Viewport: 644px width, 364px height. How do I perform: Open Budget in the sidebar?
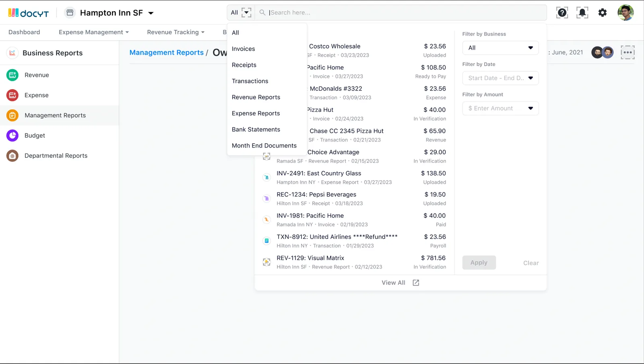click(60, 136)
